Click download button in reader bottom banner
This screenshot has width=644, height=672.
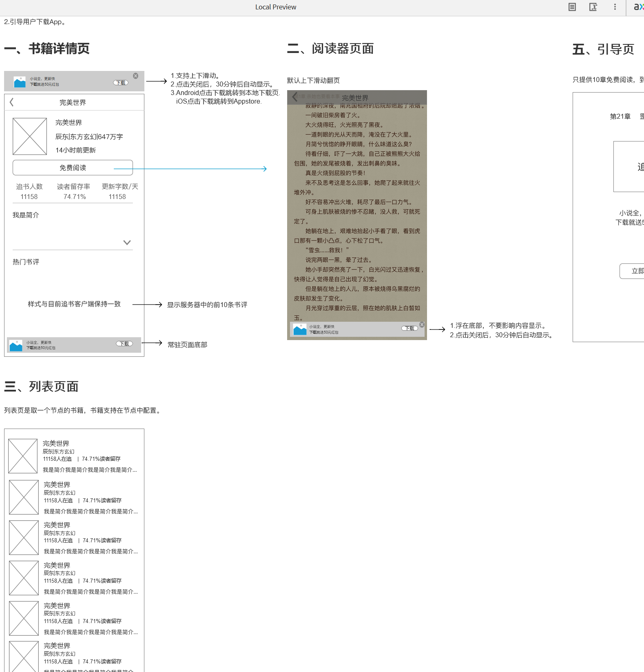click(x=409, y=328)
